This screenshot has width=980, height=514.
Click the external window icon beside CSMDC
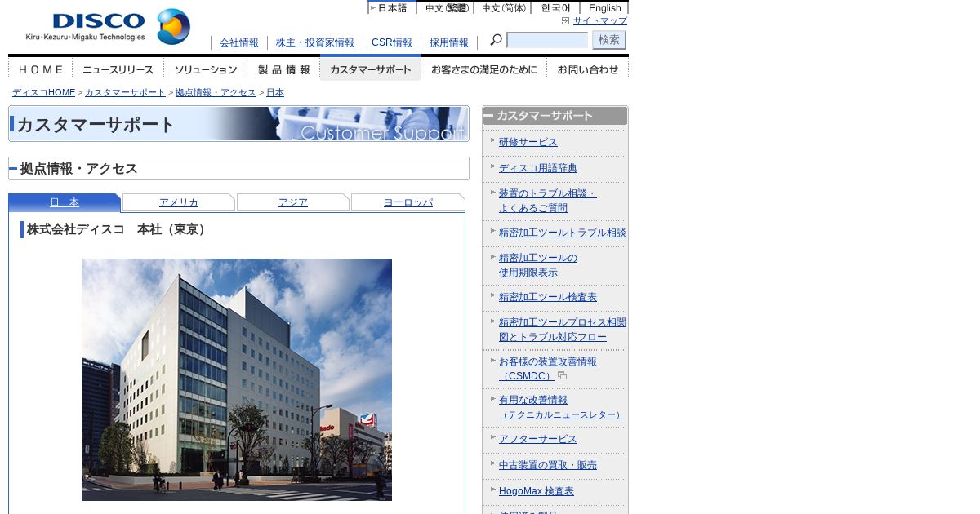pyautogui.click(x=562, y=375)
